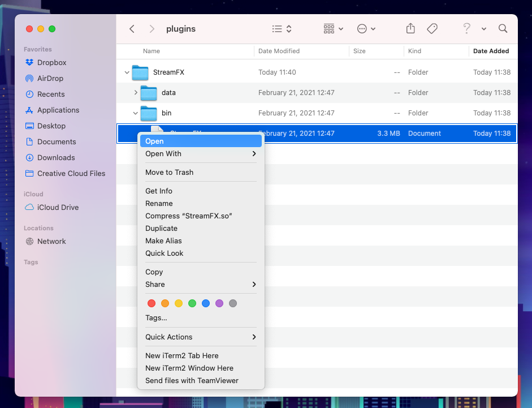This screenshot has height=408, width=532.
Task: Go forward using the forward arrow
Action: [x=152, y=29]
